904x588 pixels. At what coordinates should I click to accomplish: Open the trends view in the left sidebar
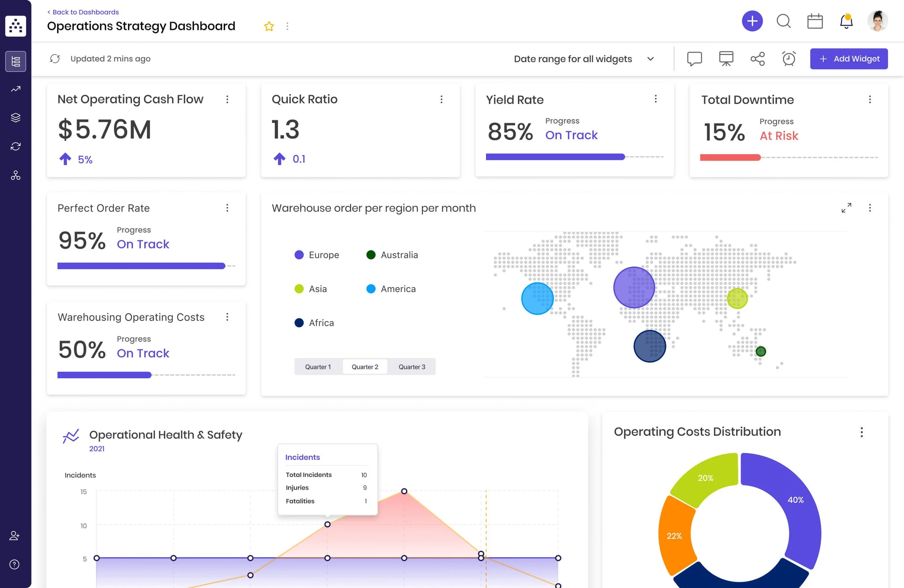(15, 89)
